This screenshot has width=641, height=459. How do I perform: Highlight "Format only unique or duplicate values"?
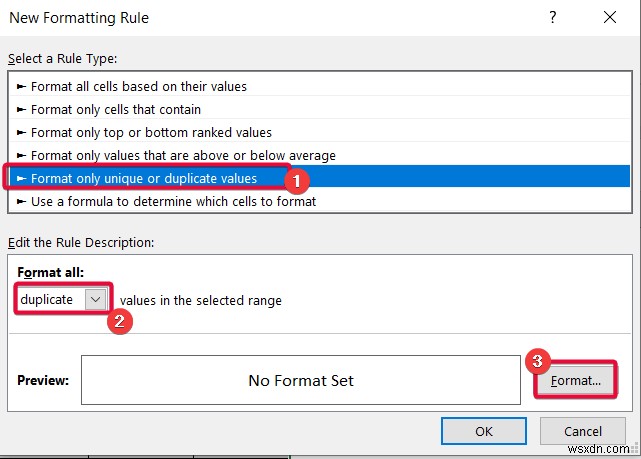144,179
